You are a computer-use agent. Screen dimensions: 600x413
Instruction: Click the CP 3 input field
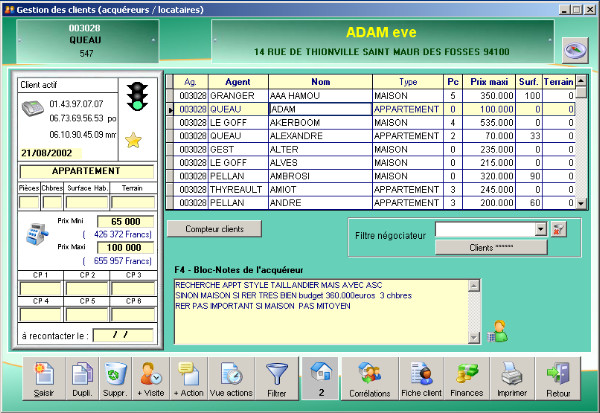(133, 288)
